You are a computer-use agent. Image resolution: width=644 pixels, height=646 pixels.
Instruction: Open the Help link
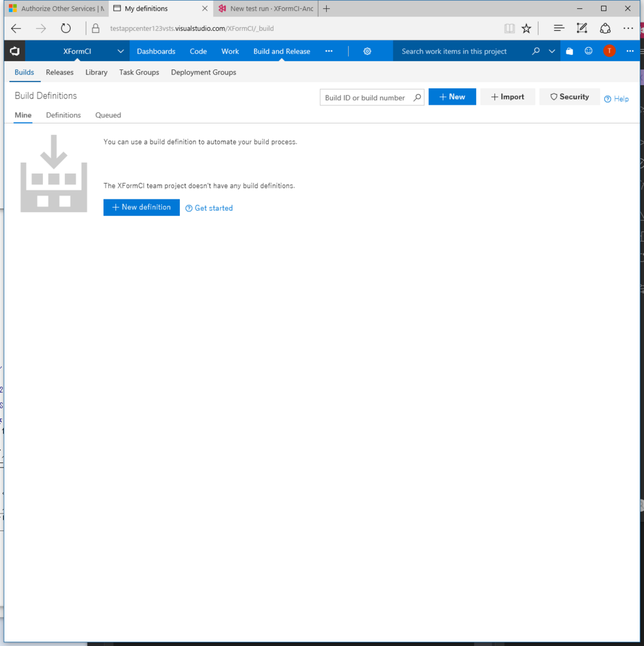pyautogui.click(x=616, y=99)
